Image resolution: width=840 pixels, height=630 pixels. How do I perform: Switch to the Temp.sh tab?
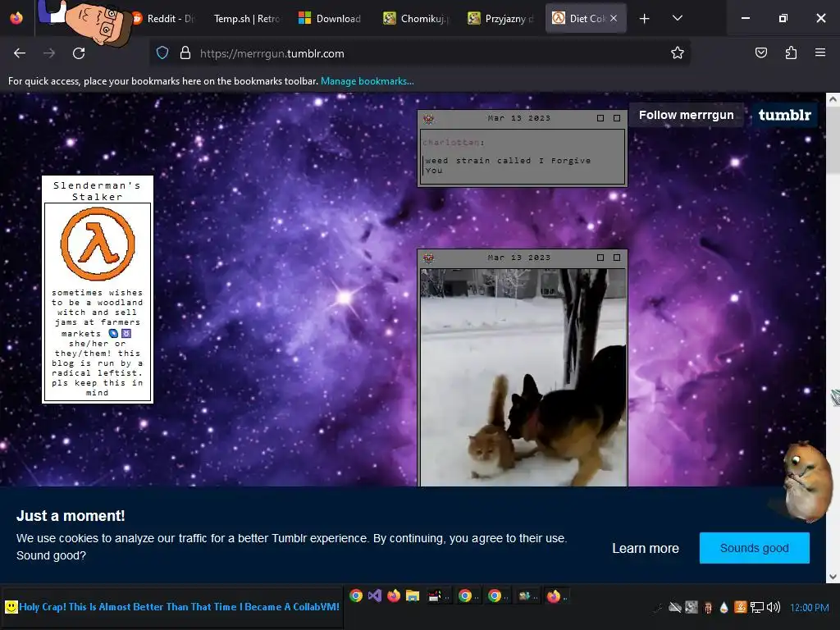[x=246, y=18]
